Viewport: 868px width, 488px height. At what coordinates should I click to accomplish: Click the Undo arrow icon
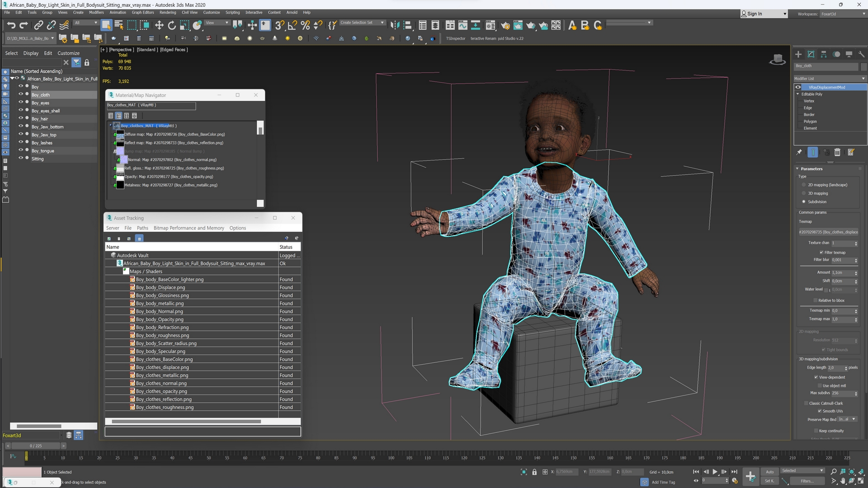tap(11, 25)
